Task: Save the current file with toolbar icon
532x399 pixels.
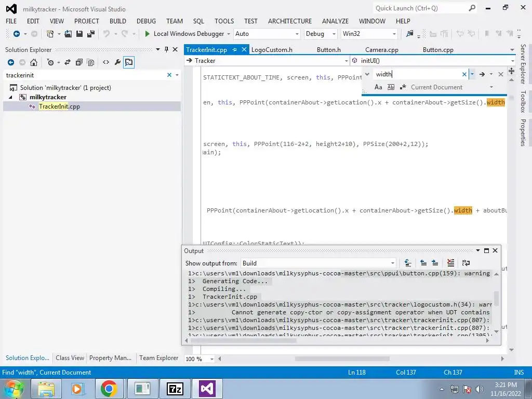Action: point(79,34)
